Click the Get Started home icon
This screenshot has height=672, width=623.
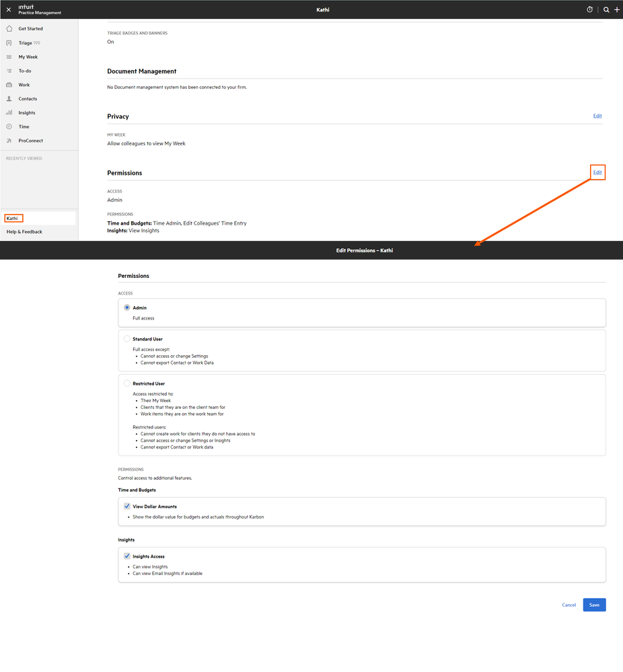pyautogui.click(x=9, y=29)
